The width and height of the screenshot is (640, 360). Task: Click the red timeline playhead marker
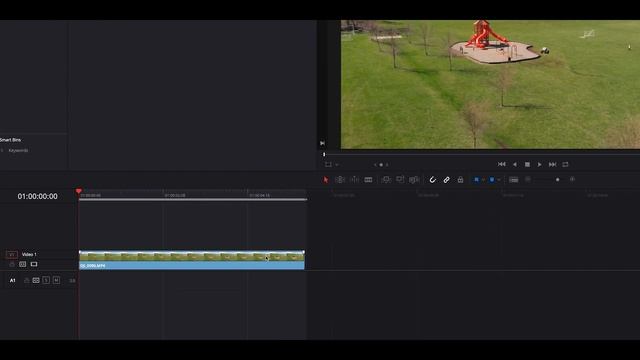point(79,191)
